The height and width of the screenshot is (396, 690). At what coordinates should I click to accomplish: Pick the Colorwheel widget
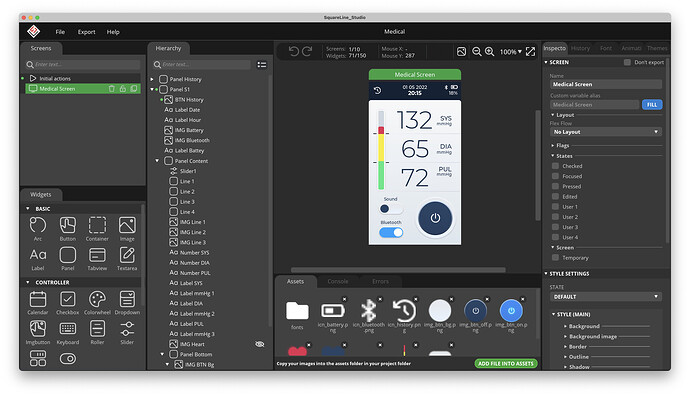pyautogui.click(x=97, y=299)
